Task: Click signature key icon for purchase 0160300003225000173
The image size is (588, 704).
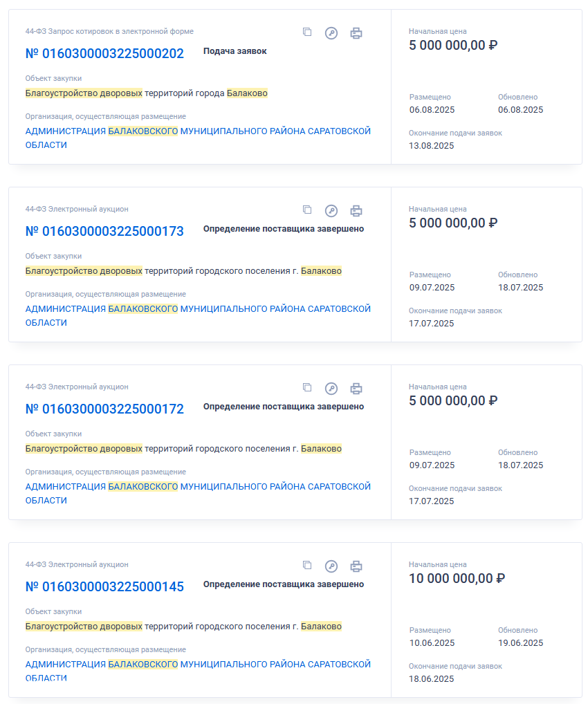Action: (331, 210)
